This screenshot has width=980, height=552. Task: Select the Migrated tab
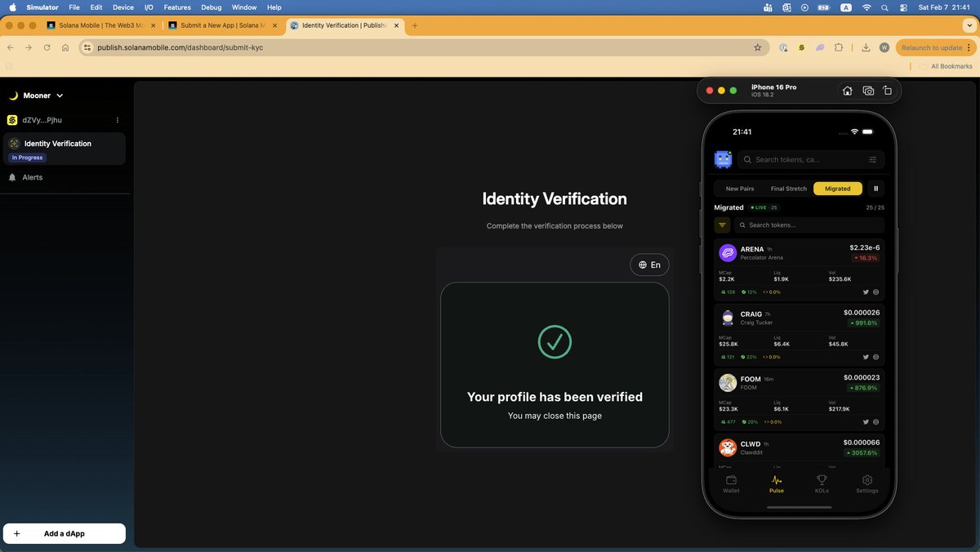pos(838,189)
